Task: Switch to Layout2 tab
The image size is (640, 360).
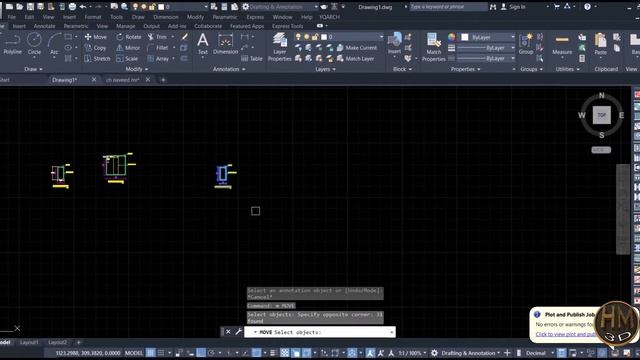Action: click(x=57, y=342)
